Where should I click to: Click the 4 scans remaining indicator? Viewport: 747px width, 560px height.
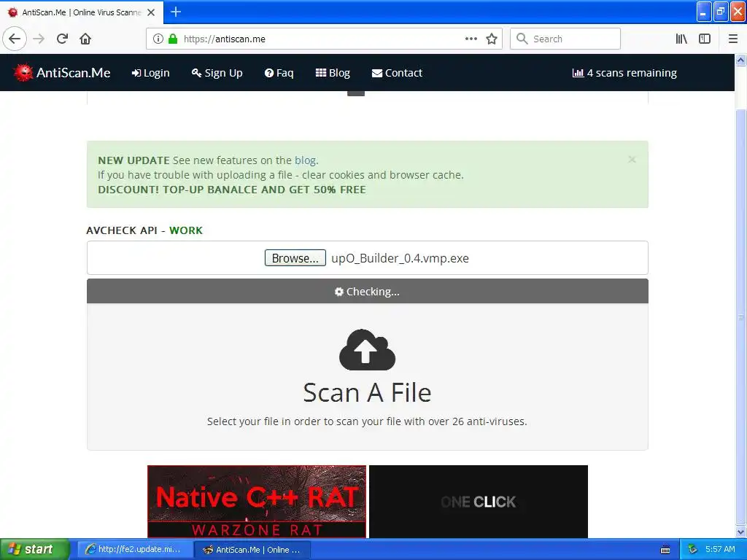click(624, 73)
